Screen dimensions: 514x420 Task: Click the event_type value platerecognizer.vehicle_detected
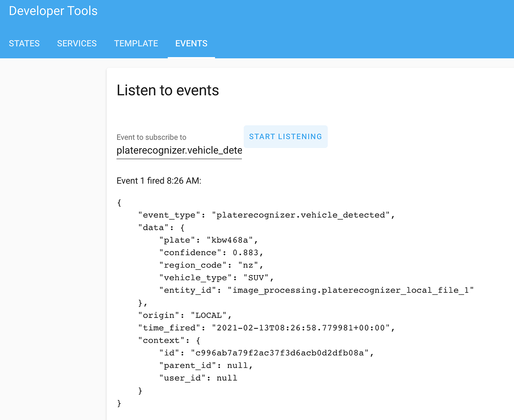[303, 215]
